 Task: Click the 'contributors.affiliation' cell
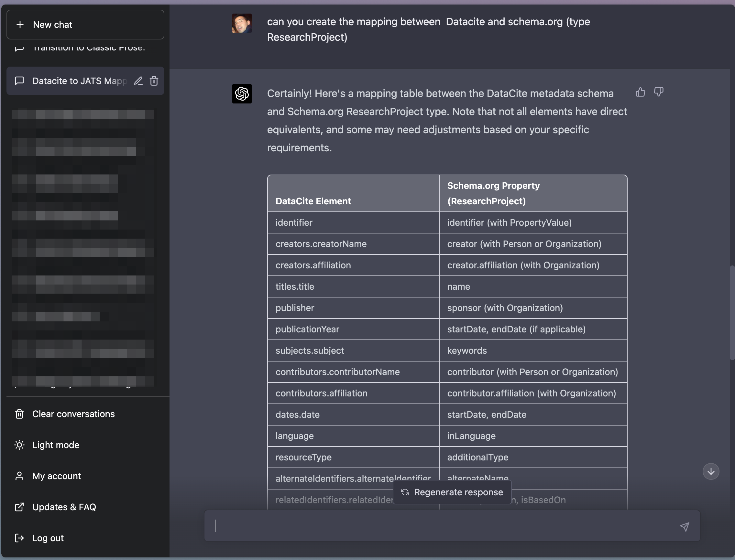click(353, 393)
